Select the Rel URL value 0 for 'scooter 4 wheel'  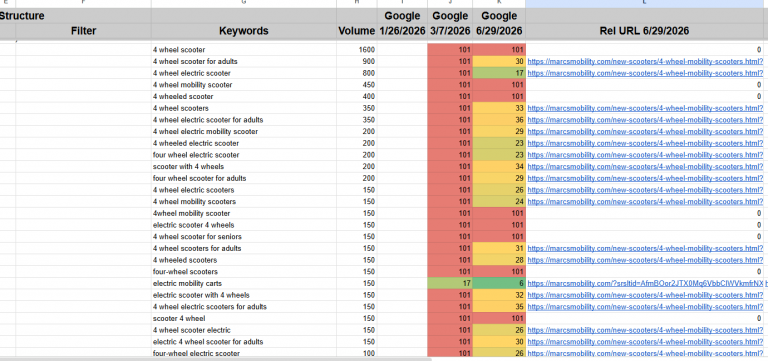644,318
